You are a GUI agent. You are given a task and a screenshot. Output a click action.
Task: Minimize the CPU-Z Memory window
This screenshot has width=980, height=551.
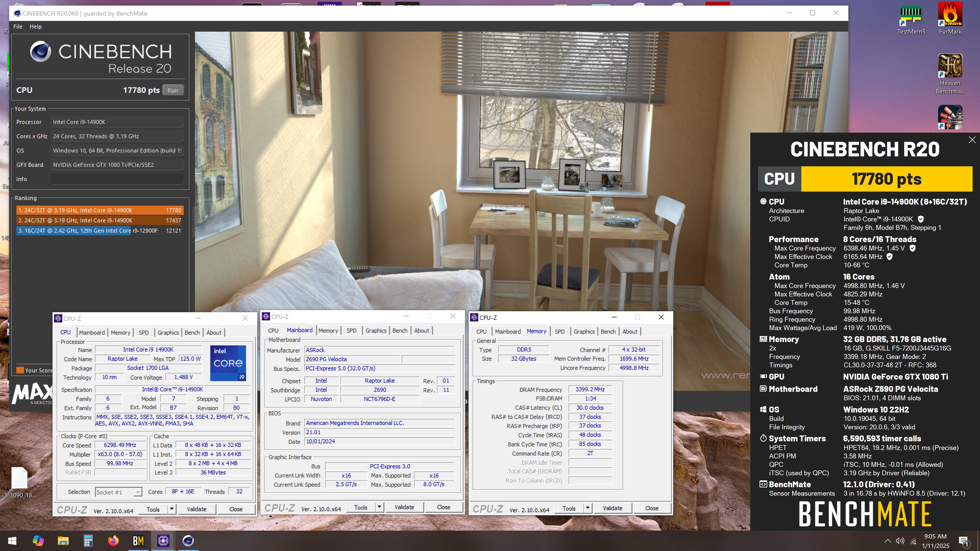pyautogui.click(x=614, y=317)
